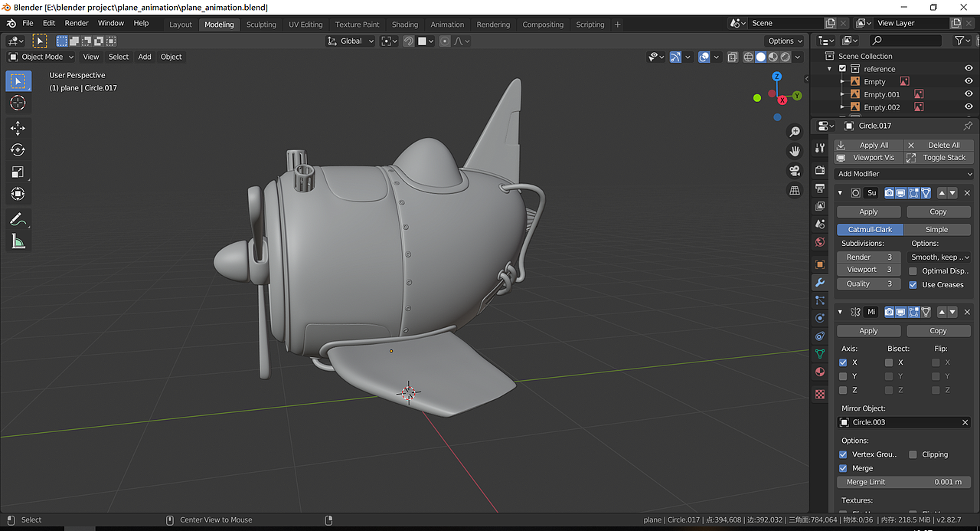
Task: Open the World properties tab
Action: 820,242
